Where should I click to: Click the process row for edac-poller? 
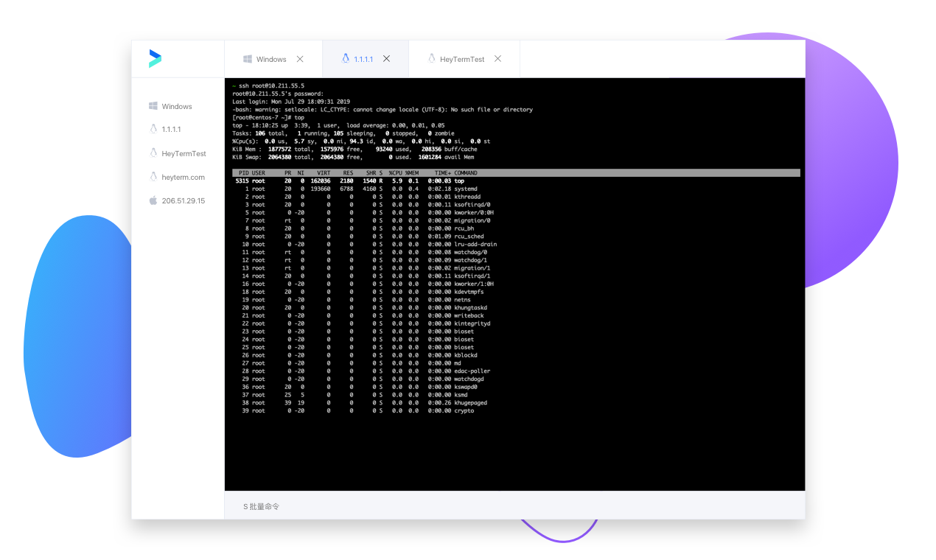pyautogui.click(x=361, y=371)
